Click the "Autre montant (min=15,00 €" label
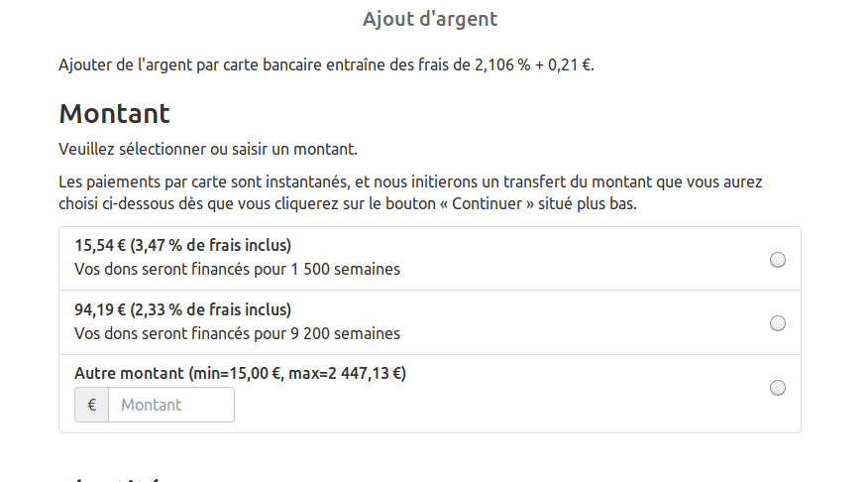Viewport: 868px width, 482px height. [x=178, y=374]
